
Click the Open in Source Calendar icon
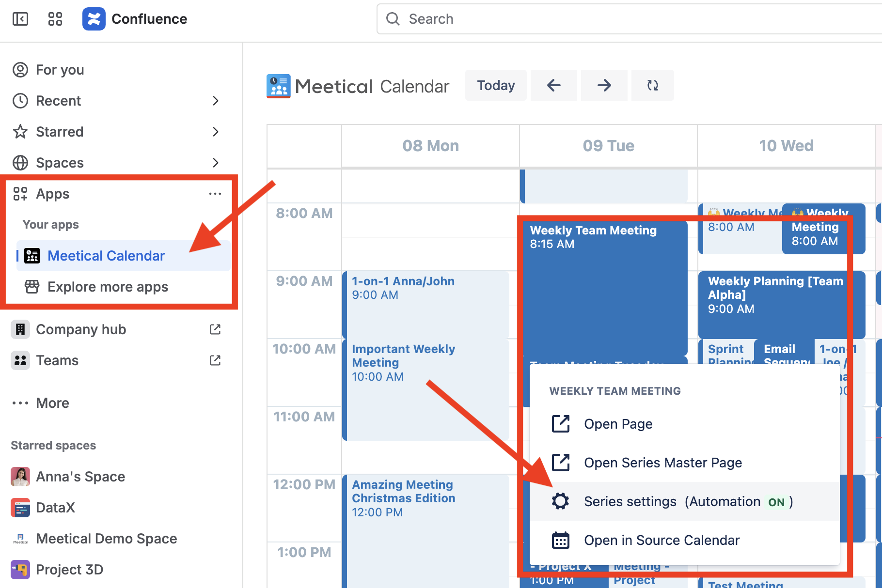[x=561, y=540]
